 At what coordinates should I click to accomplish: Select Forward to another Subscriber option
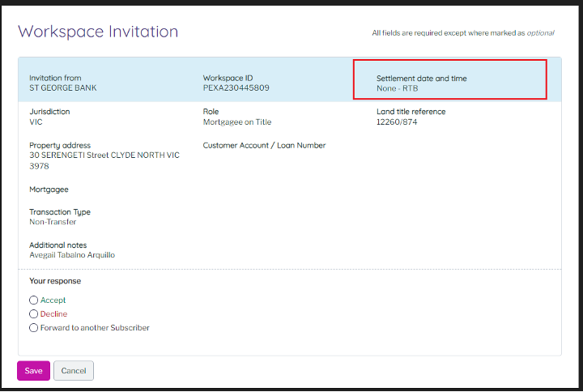[x=33, y=328]
